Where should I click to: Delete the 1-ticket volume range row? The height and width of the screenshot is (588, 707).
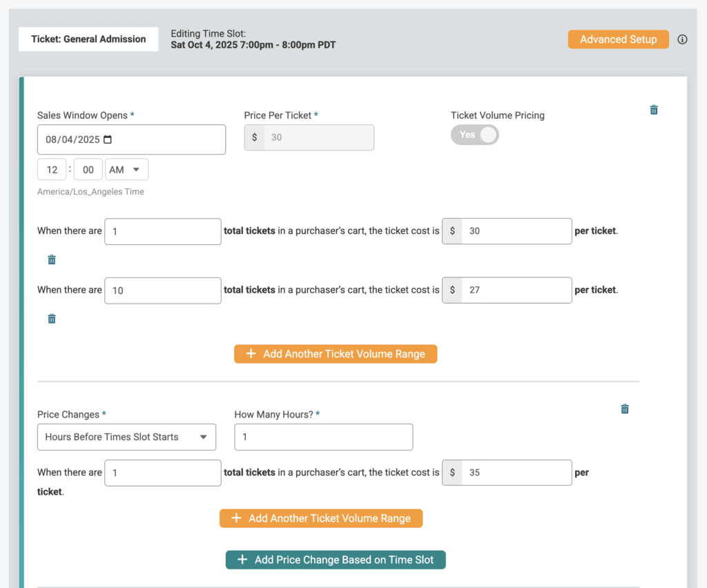click(52, 259)
